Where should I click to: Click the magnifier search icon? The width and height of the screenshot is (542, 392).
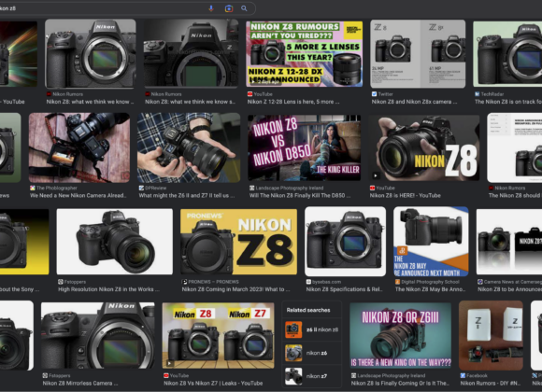(244, 8)
